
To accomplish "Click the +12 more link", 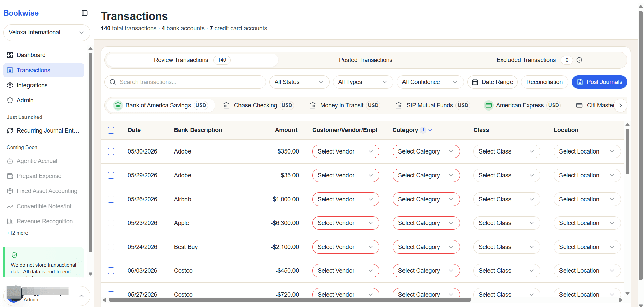I will click(x=17, y=233).
